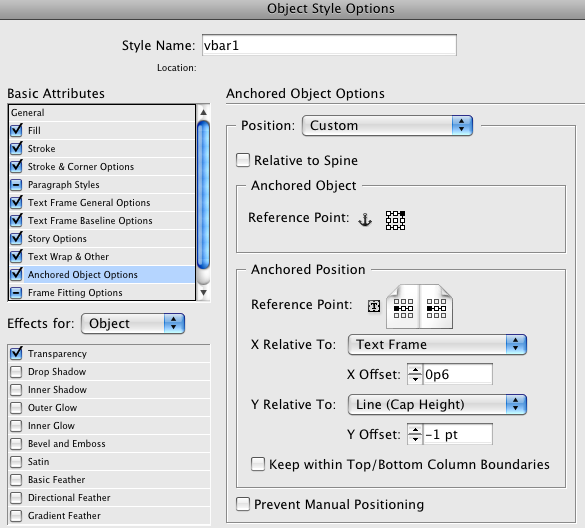Toggle the Stroke attribute checkbox

pyautogui.click(x=16, y=148)
